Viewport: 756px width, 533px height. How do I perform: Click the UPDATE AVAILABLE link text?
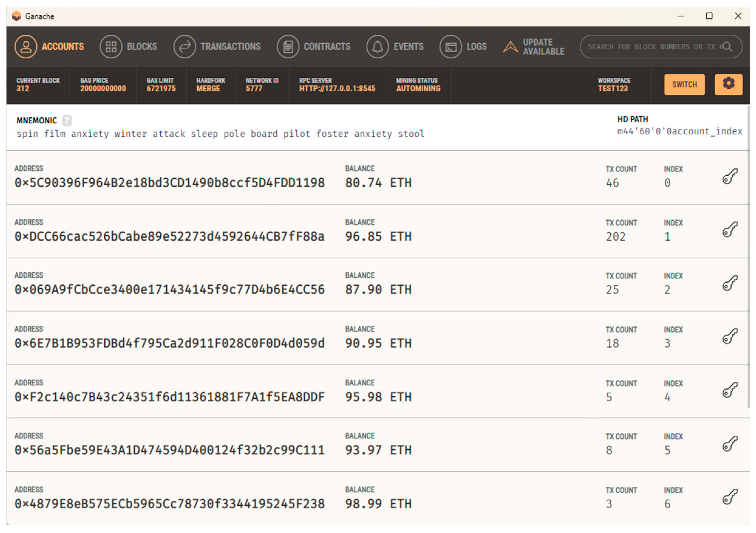[543, 47]
